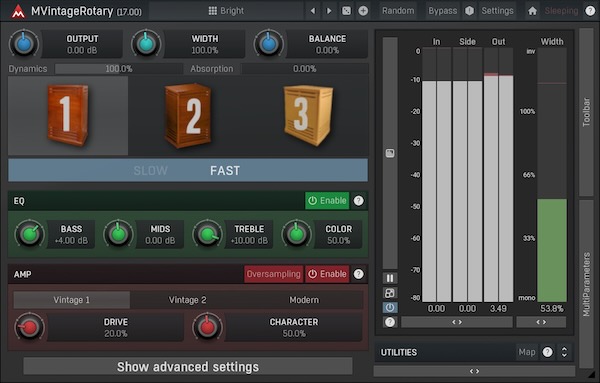Click arrows bar under Width meter
Viewport: 600px width, 383px height.
tap(541, 322)
